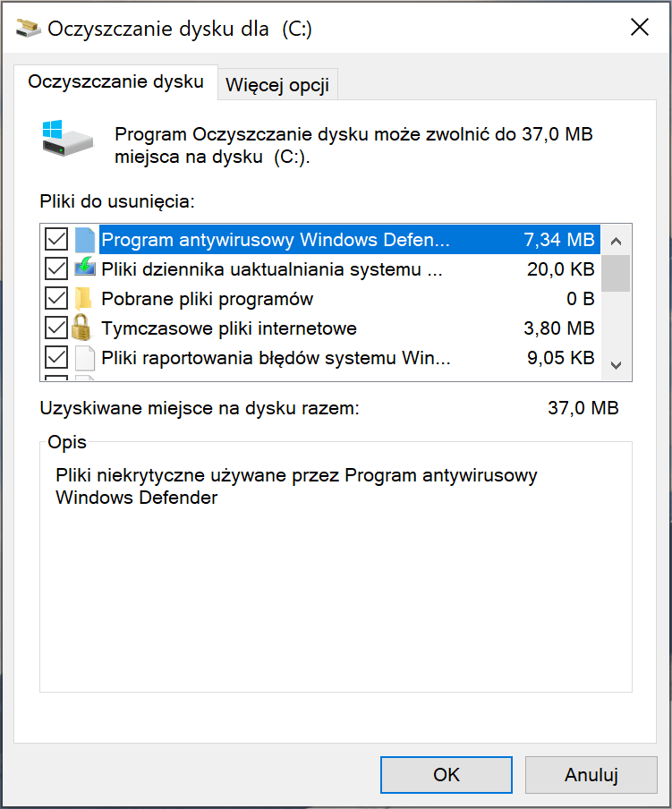Viewport: 672px width, 809px height.
Task: Close the Disk Cleanup dialog window
Action: click(640, 28)
